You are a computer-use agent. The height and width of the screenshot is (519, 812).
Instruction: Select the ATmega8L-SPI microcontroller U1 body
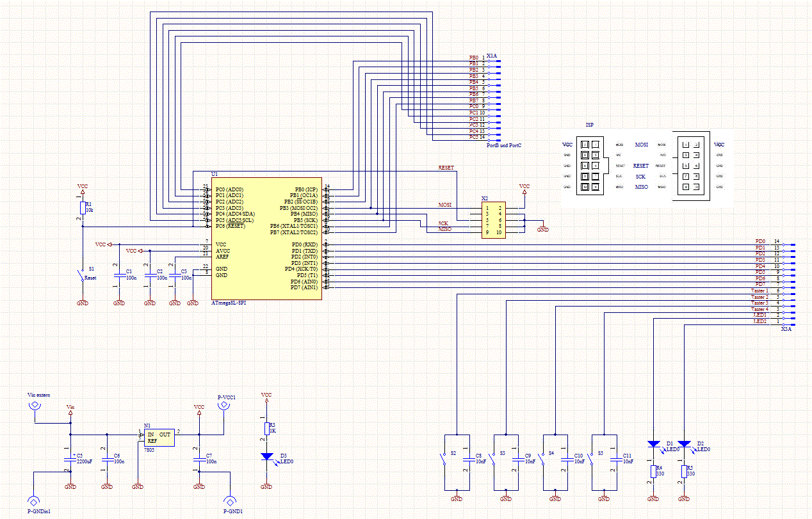point(266,237)
